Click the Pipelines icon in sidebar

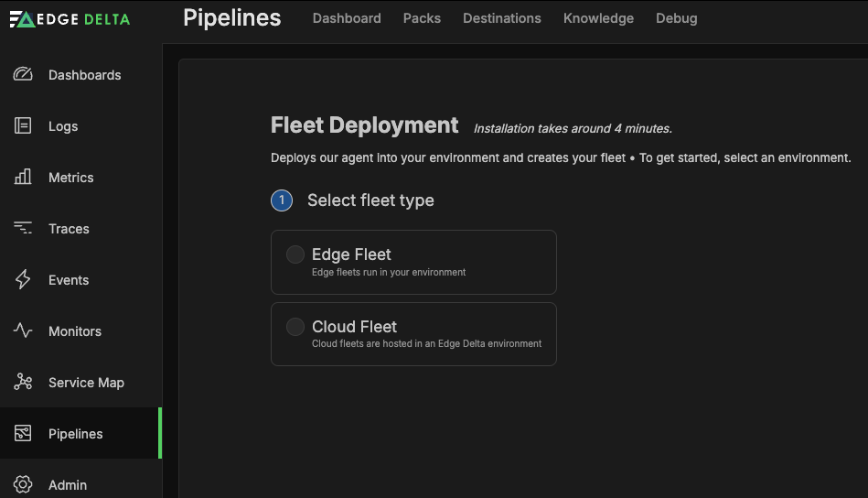click(23, 434)
